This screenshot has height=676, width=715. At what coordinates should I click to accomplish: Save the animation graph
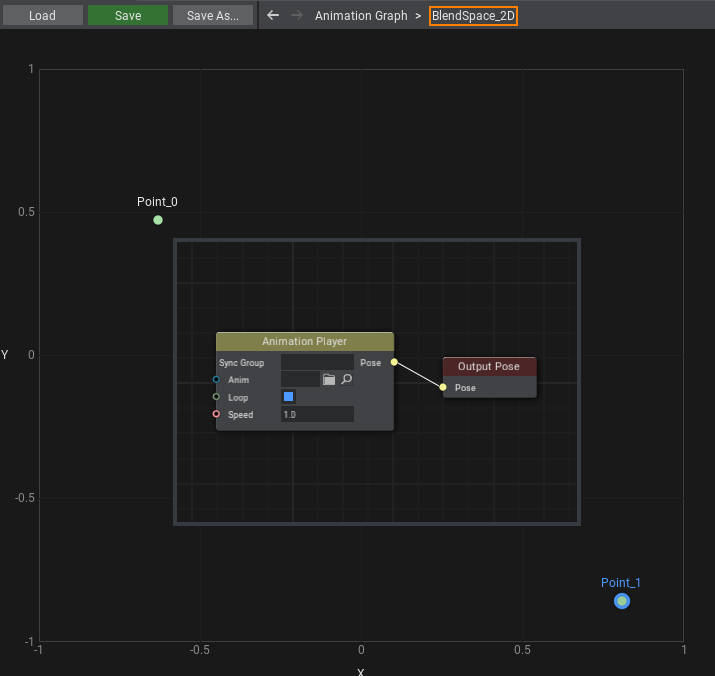(128, 16)
